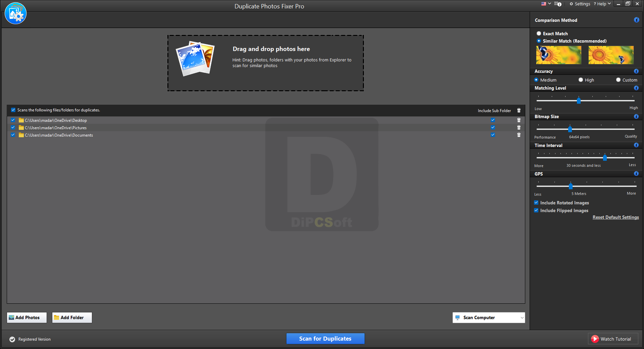Click the GPS distance slider handle
644x349 pixels.
pos(571,186)
